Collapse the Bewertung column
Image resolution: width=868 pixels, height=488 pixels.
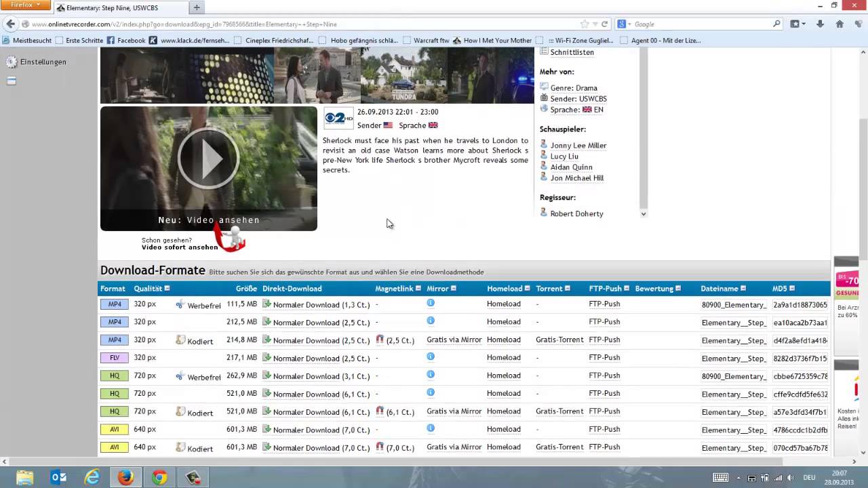click(x=678, y=289)
